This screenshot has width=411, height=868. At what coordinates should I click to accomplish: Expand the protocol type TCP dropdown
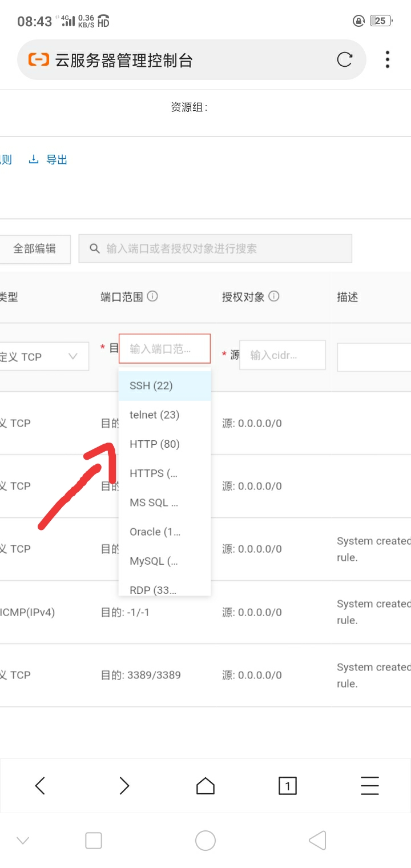tap(43, 356)
